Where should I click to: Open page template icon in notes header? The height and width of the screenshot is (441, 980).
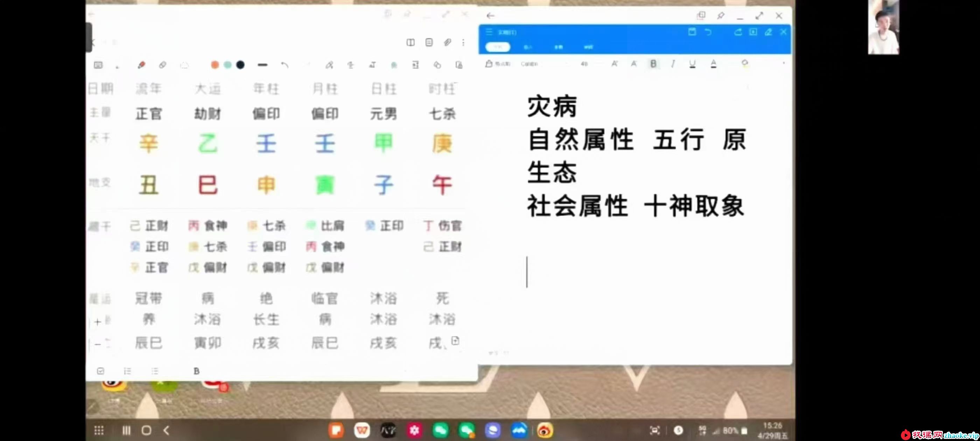429,42
